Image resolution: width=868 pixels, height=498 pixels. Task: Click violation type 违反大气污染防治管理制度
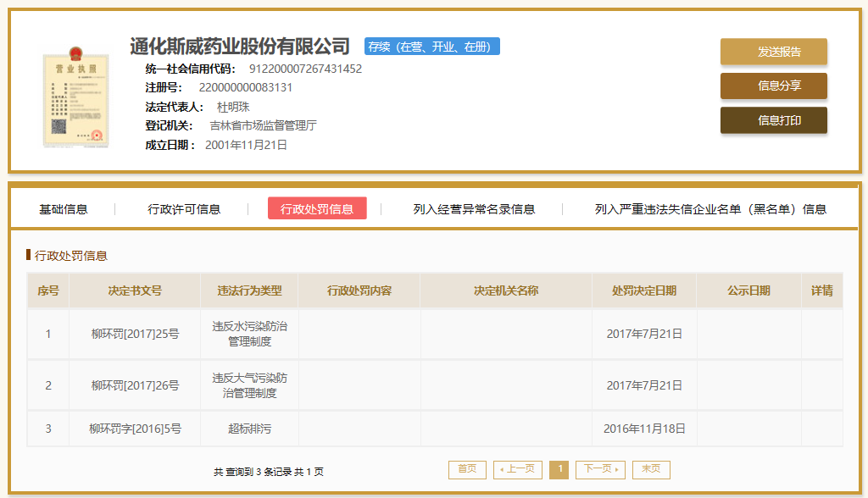point(250,385)
